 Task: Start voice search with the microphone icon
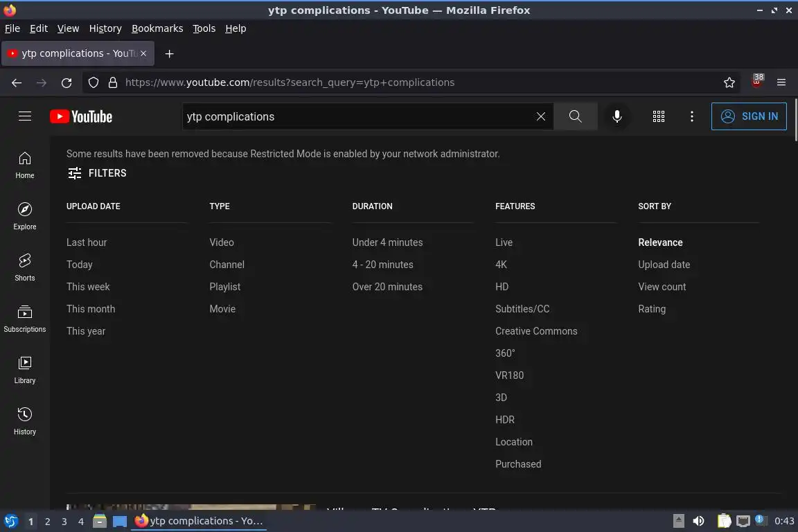(x=617, y=116)
